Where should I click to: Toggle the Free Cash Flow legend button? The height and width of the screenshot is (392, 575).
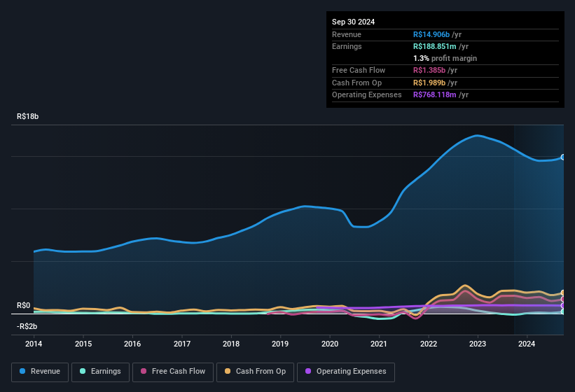click(x=173, y=372)
